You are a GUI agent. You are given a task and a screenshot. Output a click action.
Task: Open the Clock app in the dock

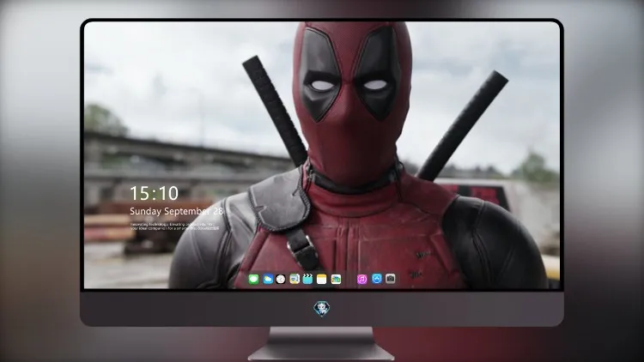tap(281, 280)
